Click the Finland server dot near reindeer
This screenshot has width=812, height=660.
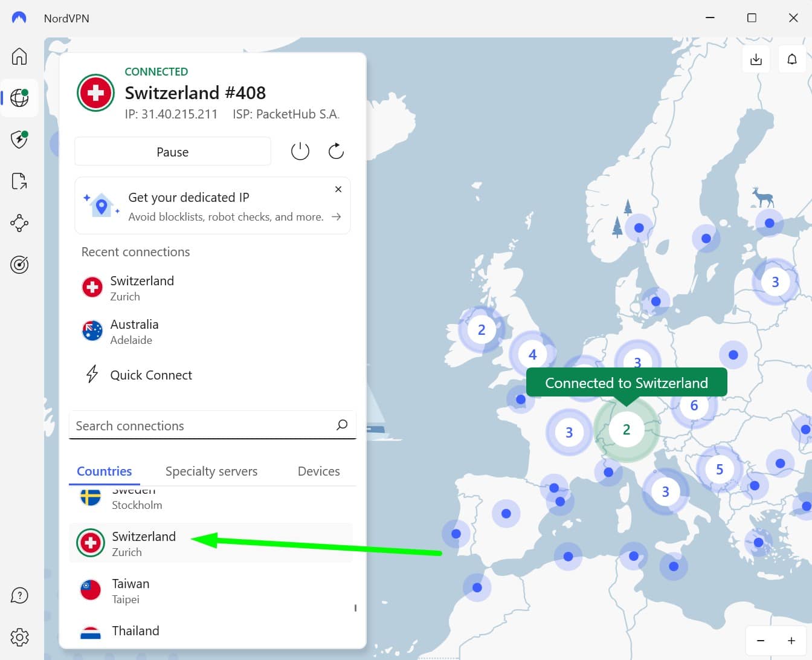click(x=770, y=223)
